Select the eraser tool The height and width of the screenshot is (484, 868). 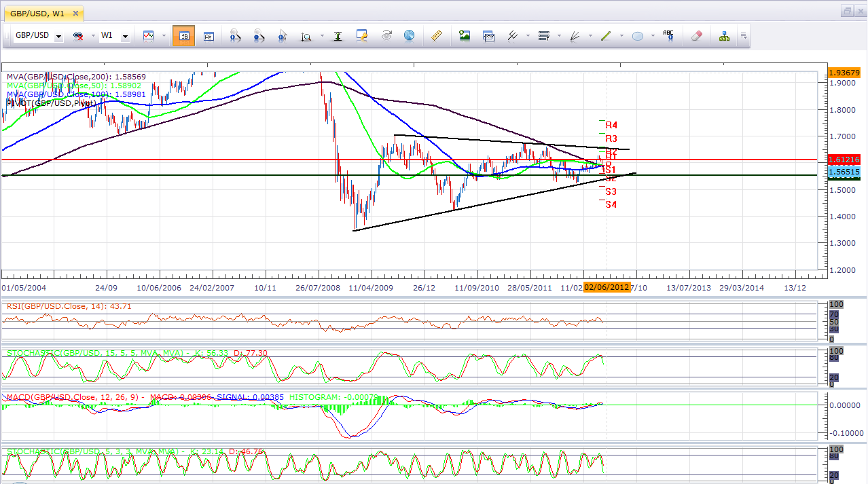(695, 36)
